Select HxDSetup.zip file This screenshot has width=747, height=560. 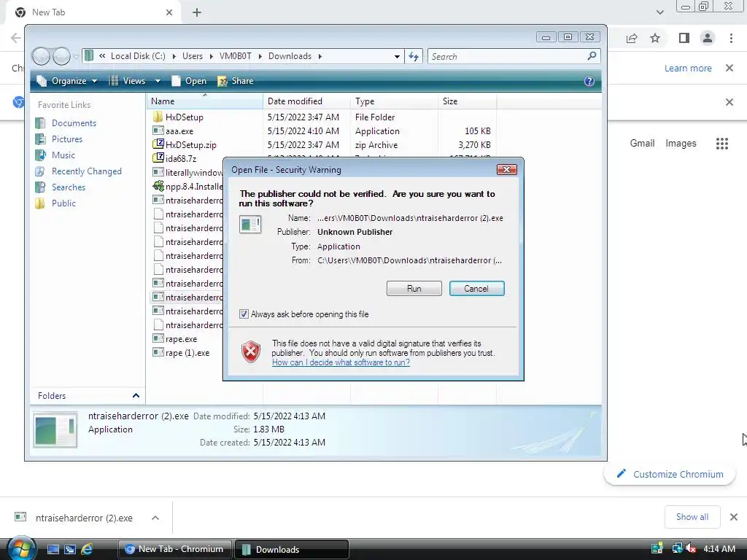(x=190, y=145)
